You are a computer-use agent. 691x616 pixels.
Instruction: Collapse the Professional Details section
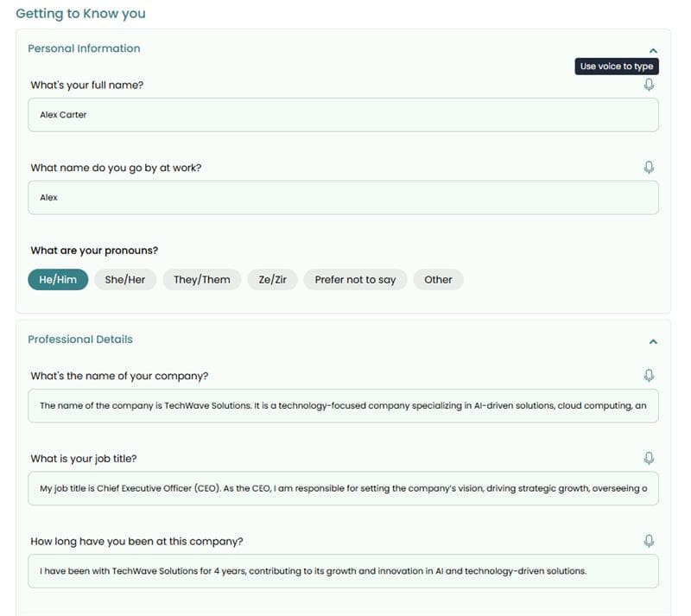[x=652, y=340]
